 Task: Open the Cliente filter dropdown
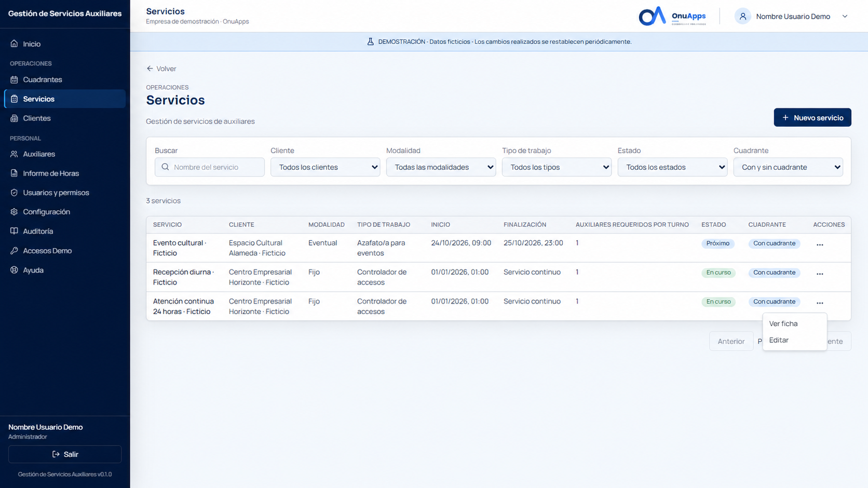point(325,167)
